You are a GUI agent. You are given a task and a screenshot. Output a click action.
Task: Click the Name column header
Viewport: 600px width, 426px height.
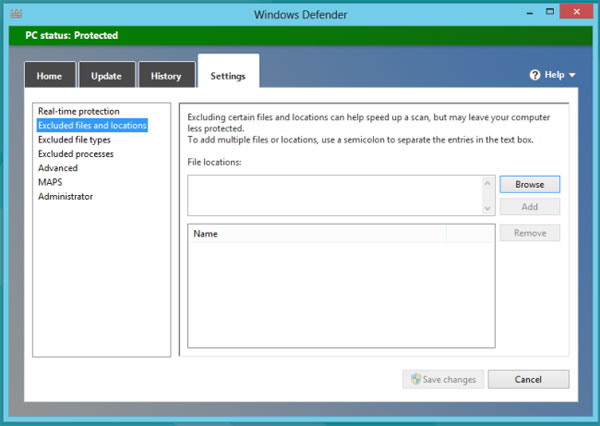(315, 234)
